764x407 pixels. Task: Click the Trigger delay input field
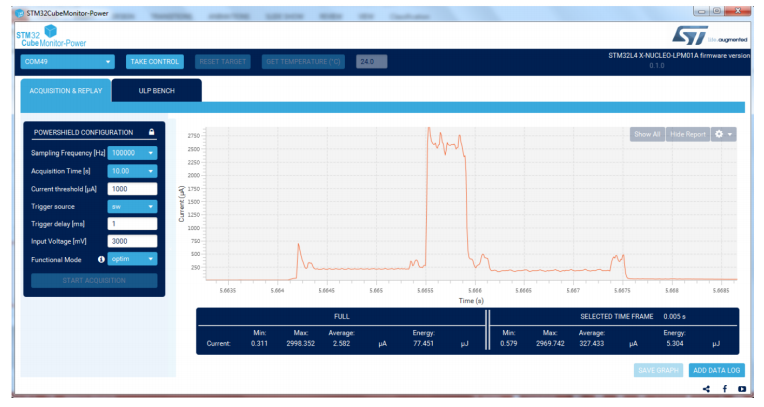[x=132, y=224]
